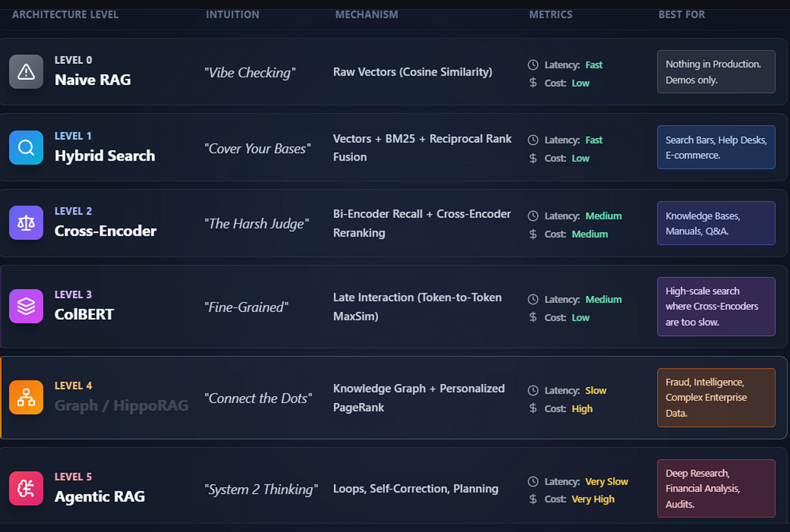Click the Graph / HippoRAG network icon
Image resolution: width=790 pixels, height=532 pixels.
click(x=26, y=397)
